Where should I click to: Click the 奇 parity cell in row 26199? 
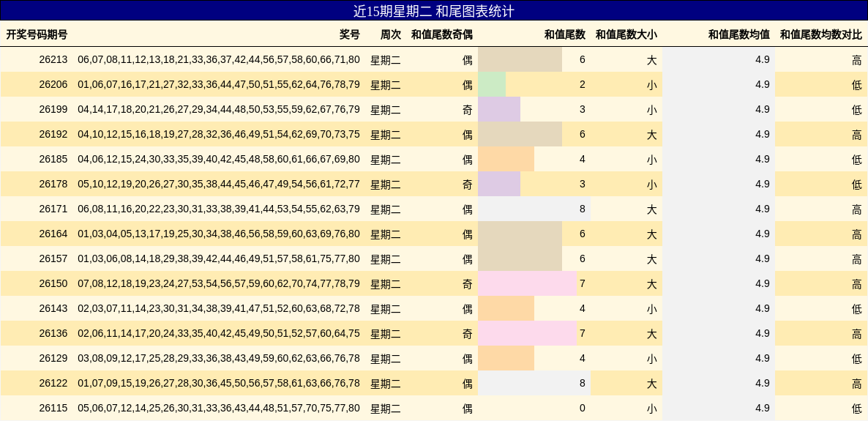coord(467,110)
